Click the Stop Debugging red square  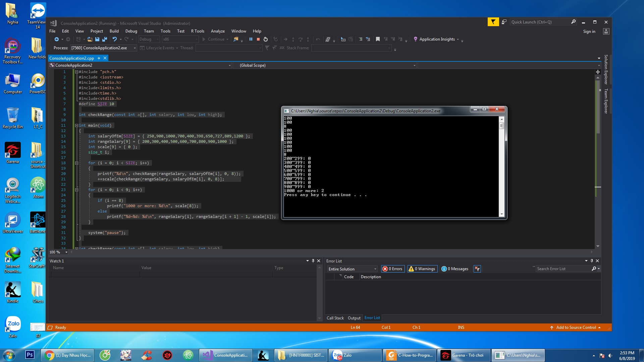pos(258,39)
